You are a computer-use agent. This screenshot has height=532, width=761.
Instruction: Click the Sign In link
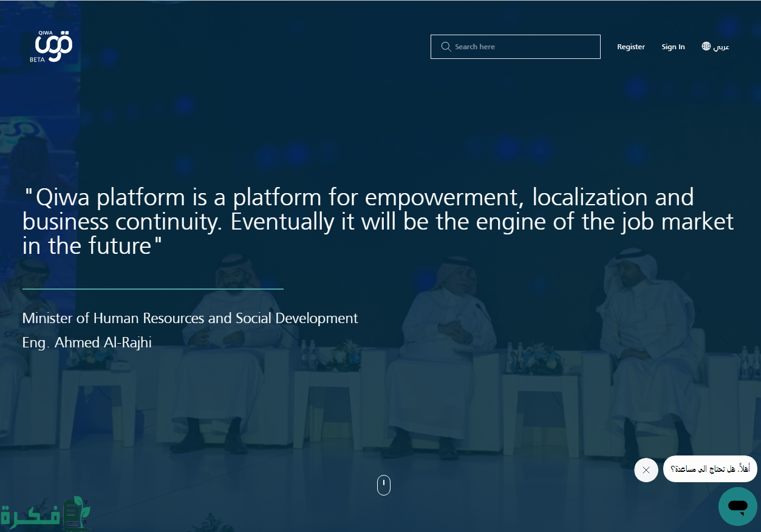tap(673, 47)
